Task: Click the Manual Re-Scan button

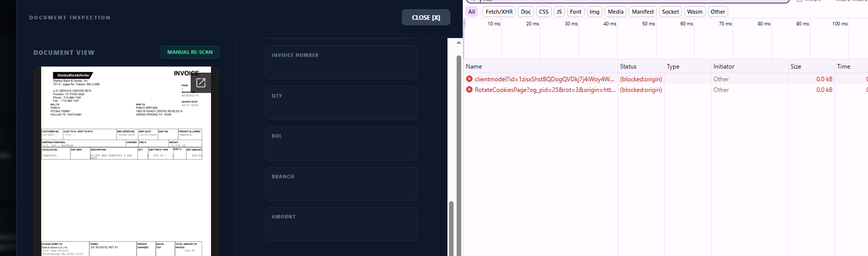Action: click(190, 52)
